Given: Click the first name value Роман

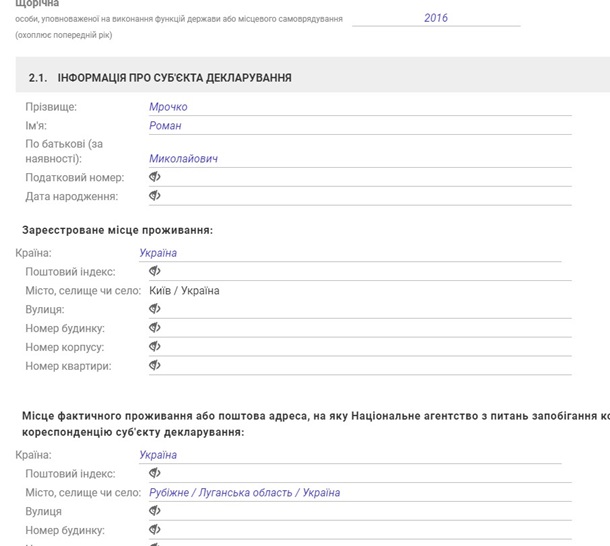Looking at the screenshot, I should pos(165,126).
